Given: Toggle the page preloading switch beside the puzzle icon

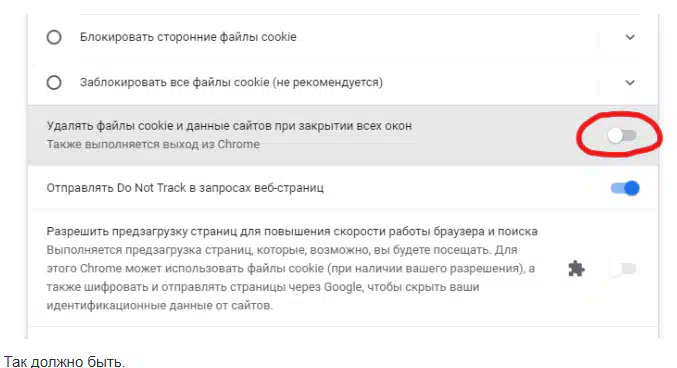Looking at the screenshot, I should pos(624,269).
